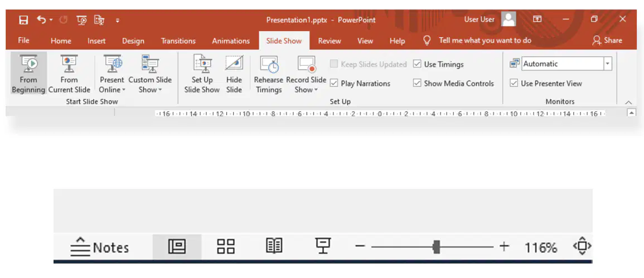Open Present Online options
The width and height of the screenshot is (644, 278).
click(x=112, y=74)
